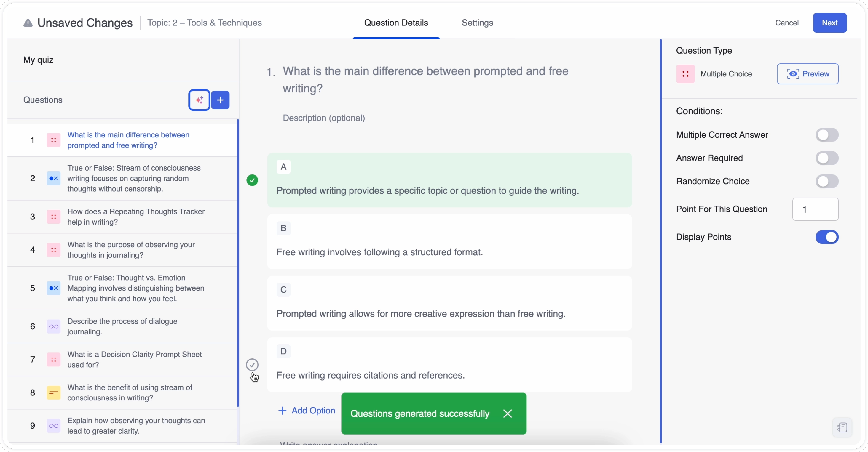Click the Next button
Image resolution: width=868 pixels, height=452 pixels.
point(829,23)
